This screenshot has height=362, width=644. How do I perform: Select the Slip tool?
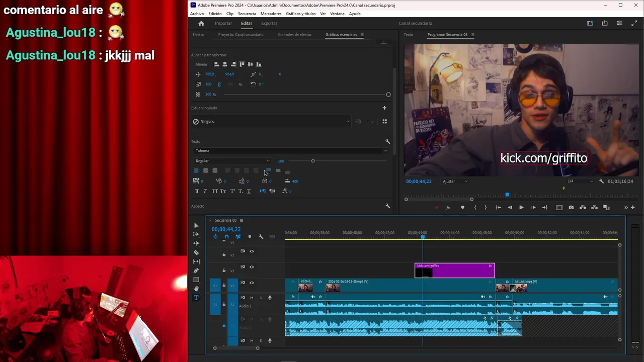[196, 261]
